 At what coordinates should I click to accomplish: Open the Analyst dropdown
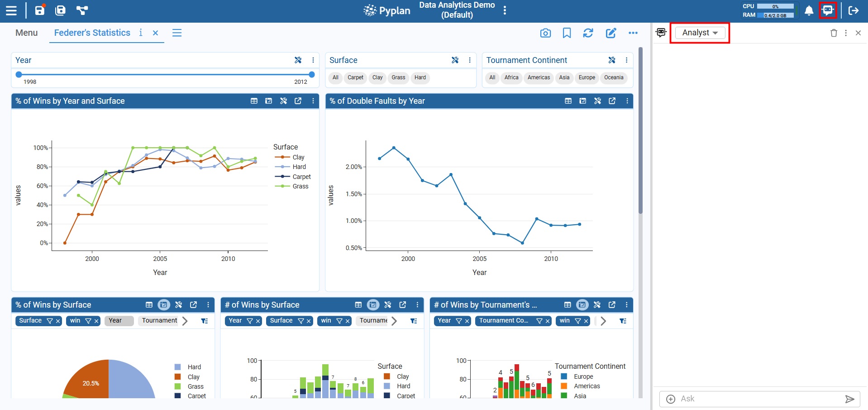pos(700,33)
